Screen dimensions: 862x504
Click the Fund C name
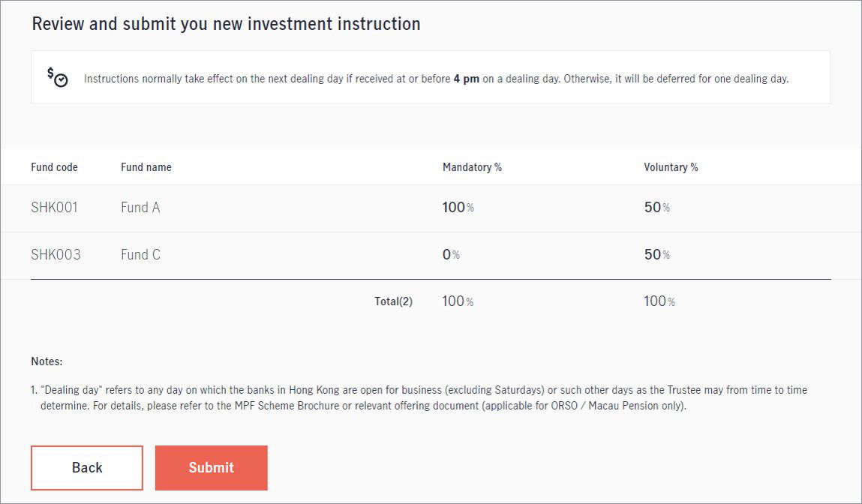tap(141, 254)
